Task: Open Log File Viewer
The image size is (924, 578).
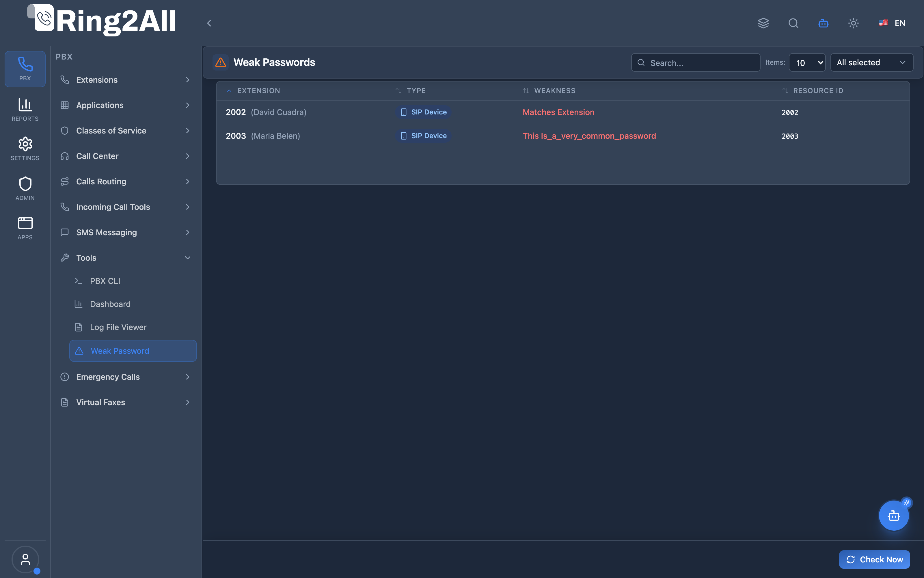Action: pos(133,327)
